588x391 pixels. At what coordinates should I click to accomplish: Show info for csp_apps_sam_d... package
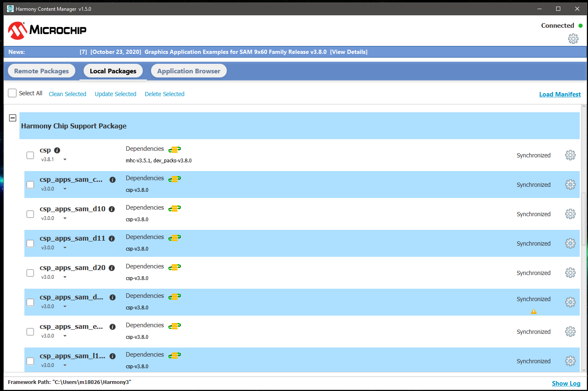pos(113,297)
